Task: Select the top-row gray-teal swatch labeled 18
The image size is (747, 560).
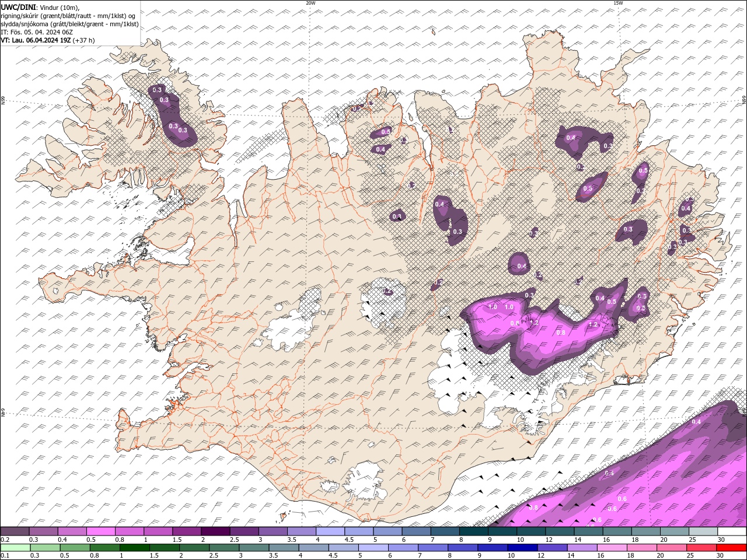Action: [646, 531]
